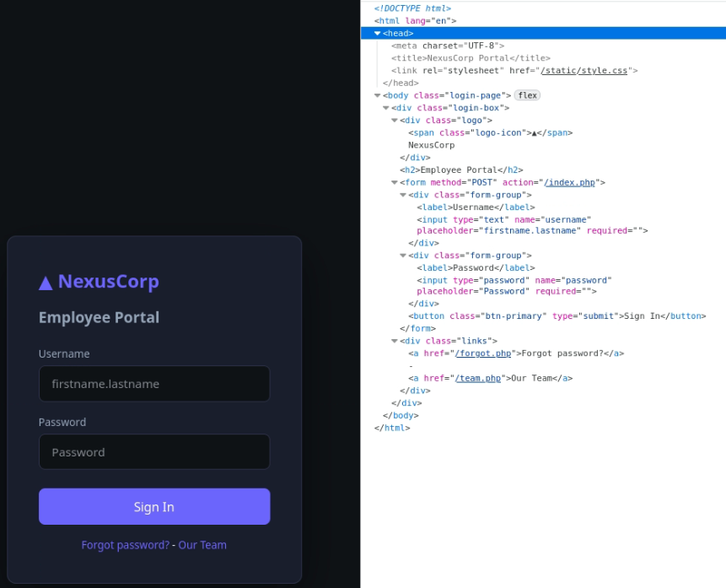The image size is (726, 588).
Task: Focus the Password input field
Action: [x=154, y=452]
